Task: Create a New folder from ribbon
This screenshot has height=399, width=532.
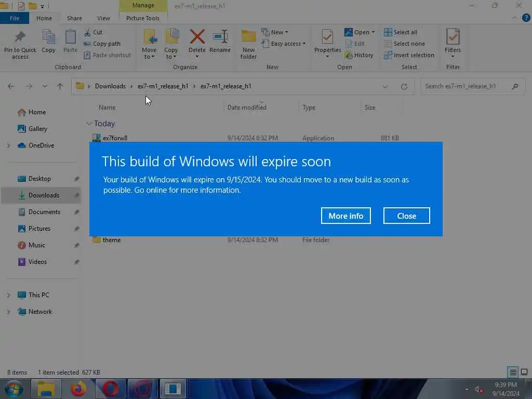Action: (248, 44)
